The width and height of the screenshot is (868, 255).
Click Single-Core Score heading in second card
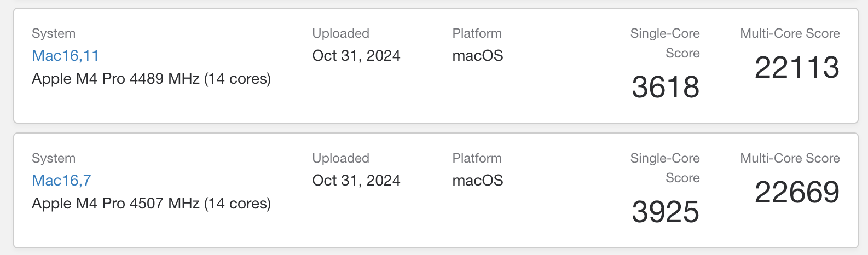(665, 168)
